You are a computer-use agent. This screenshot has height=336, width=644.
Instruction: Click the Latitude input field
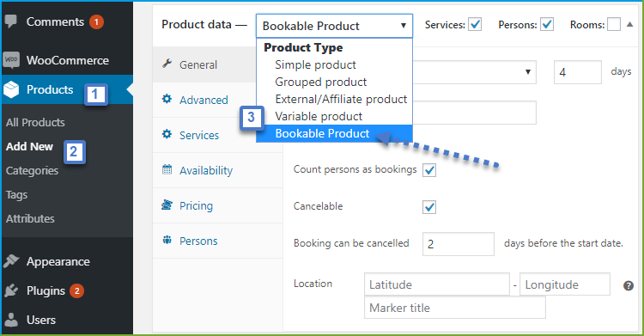pos(436,284)
